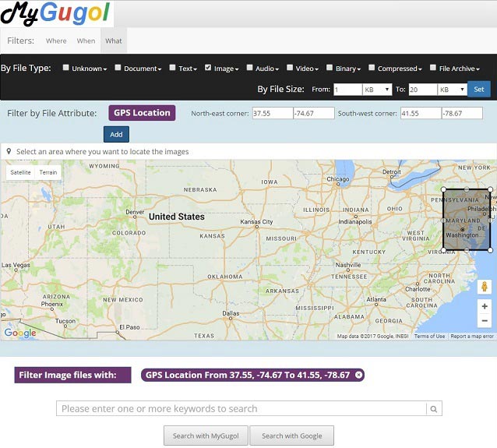Click the Atlanta label on map
The image size is (497, 448).
[376, 299]
